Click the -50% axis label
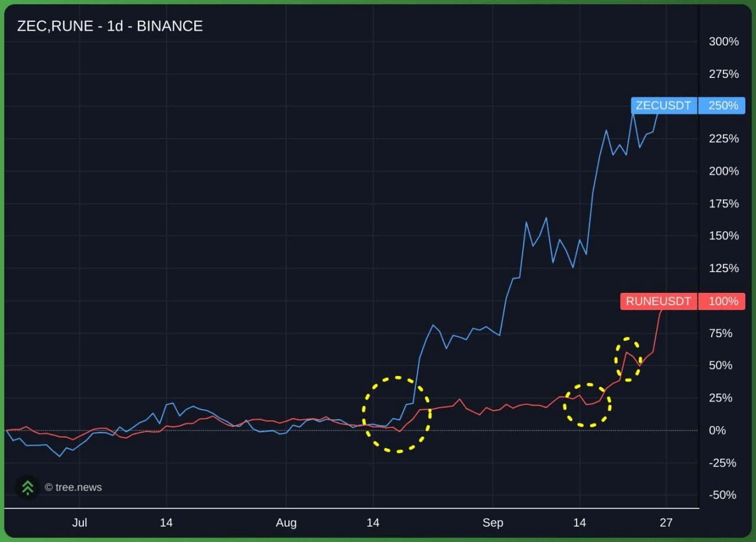This screenshot has height=542, width=756. (722, 495)
